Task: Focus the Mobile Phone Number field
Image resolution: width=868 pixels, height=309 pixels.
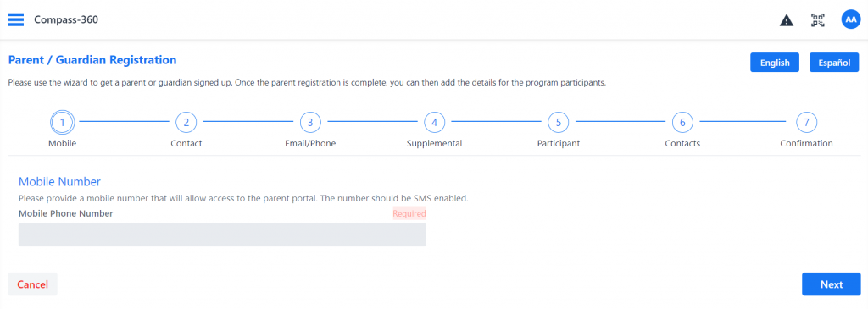Action: tap(222, 235)
